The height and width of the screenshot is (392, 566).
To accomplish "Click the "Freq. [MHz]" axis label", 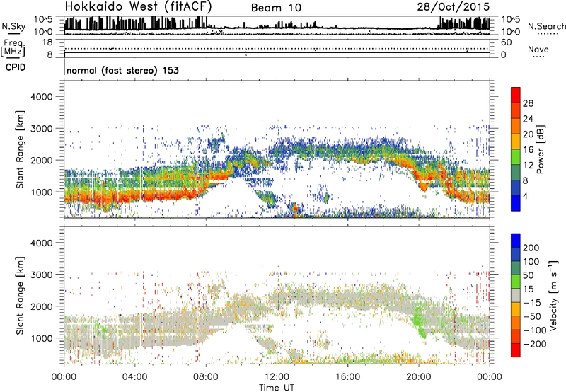I will 13,48.
